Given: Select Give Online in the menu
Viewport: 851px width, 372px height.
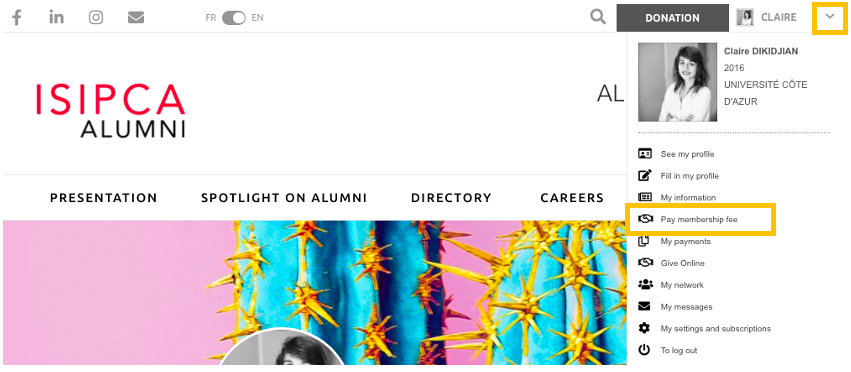Looking at the screenshot, I should (682, 263).
